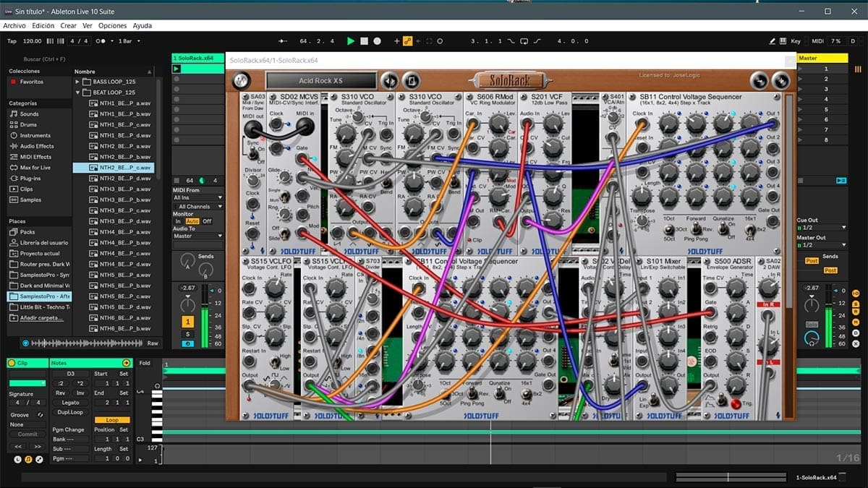Set Monitor to In
This screenshot has height=488, width=868.
click(x=178, y=221)
